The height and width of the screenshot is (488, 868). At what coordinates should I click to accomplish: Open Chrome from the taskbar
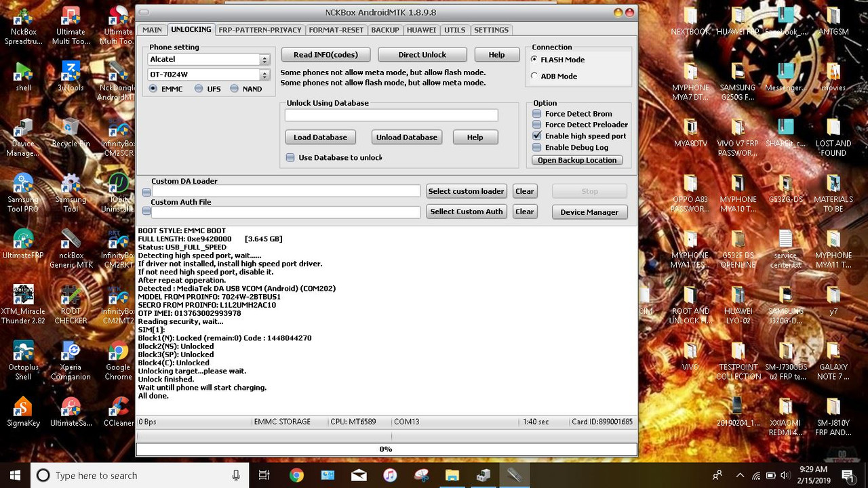[x=296, y=475]
